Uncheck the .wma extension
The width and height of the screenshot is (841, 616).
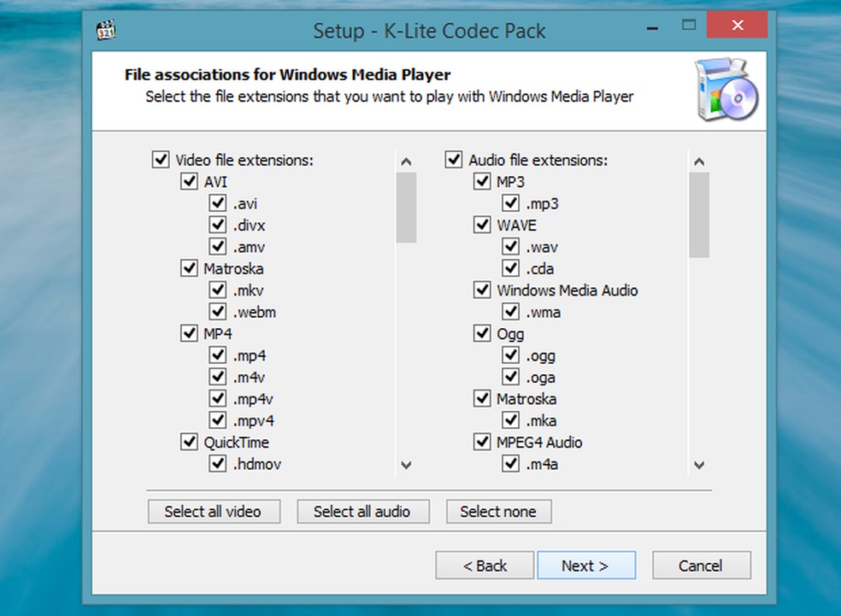[x=510, y=312]
